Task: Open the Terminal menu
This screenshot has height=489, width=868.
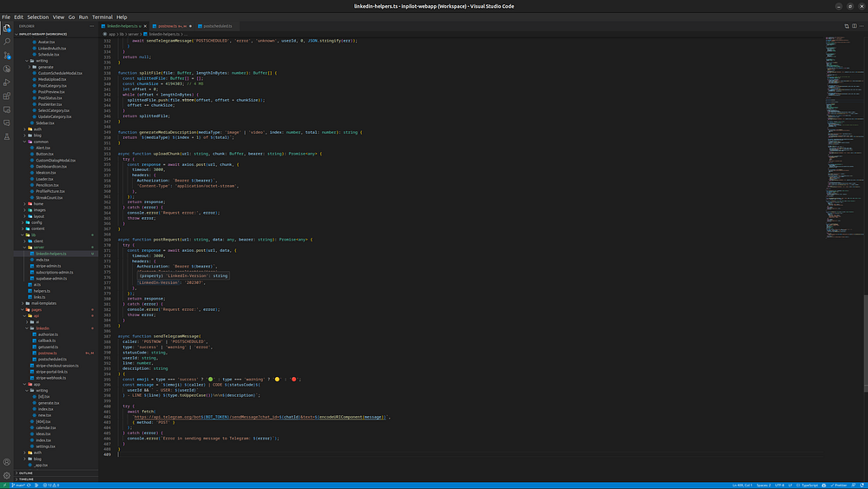Action: [102, 17]
